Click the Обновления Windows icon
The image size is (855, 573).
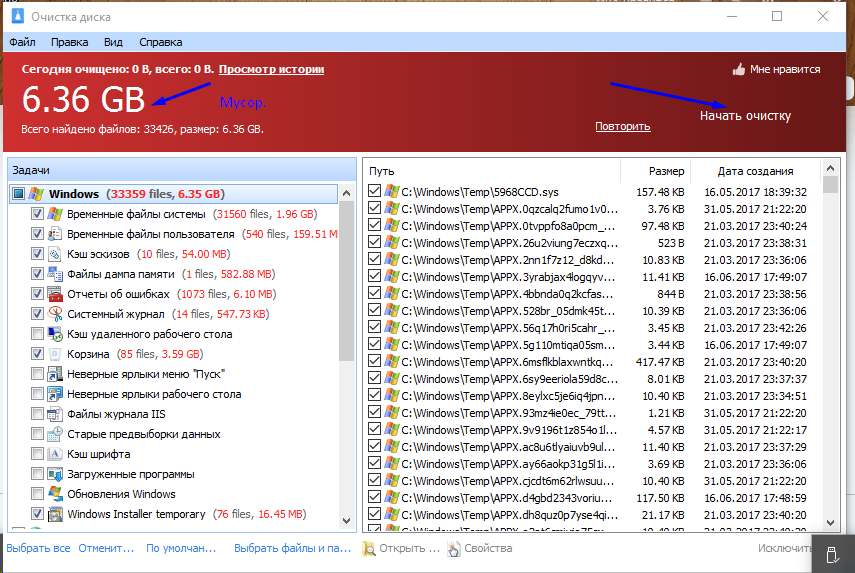click(x=55, y=494)
